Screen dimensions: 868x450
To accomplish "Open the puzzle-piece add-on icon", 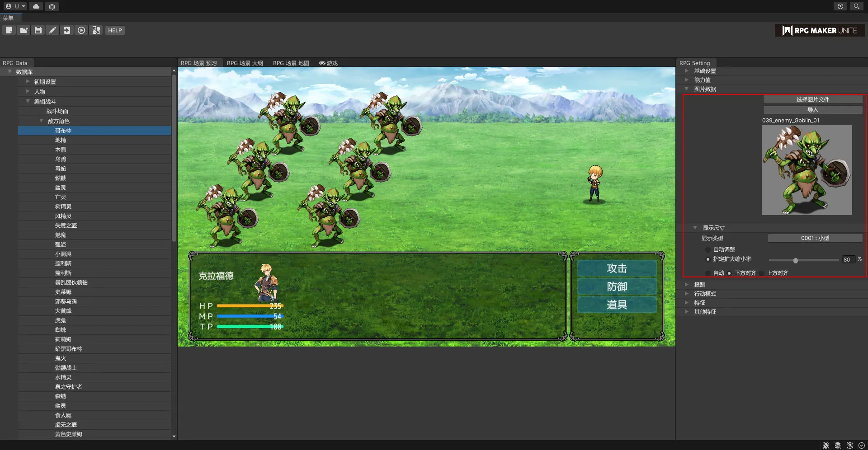I will pyautogui.click(x=96, y=30).
